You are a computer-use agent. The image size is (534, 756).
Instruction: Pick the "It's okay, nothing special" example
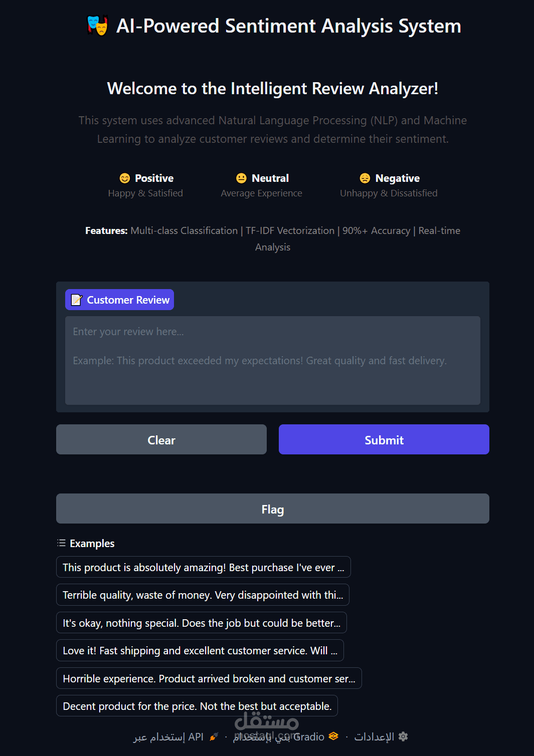pos(201,623)
